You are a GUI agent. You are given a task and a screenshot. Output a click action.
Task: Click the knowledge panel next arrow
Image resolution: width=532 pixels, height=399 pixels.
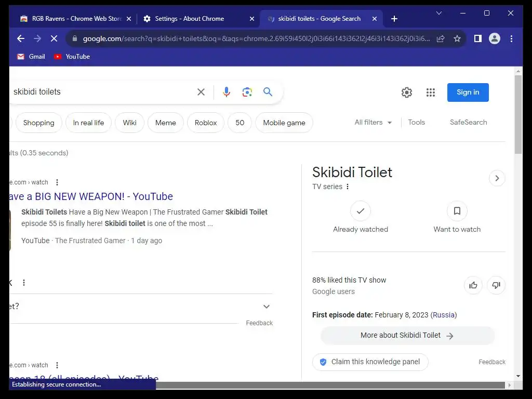pyautogui.click(x=497, y=178)
